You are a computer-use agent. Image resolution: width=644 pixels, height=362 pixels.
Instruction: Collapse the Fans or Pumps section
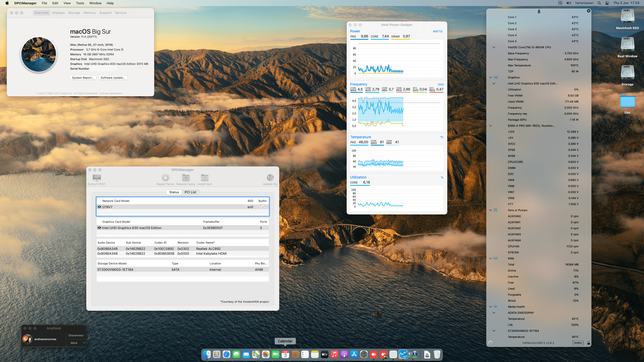click(491, 210)
